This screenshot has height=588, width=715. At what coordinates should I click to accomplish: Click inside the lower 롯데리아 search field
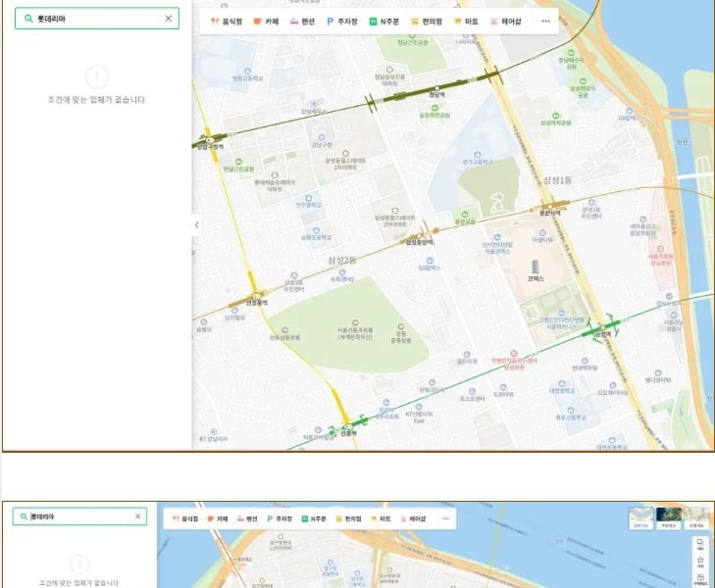(x=78, y=516)
